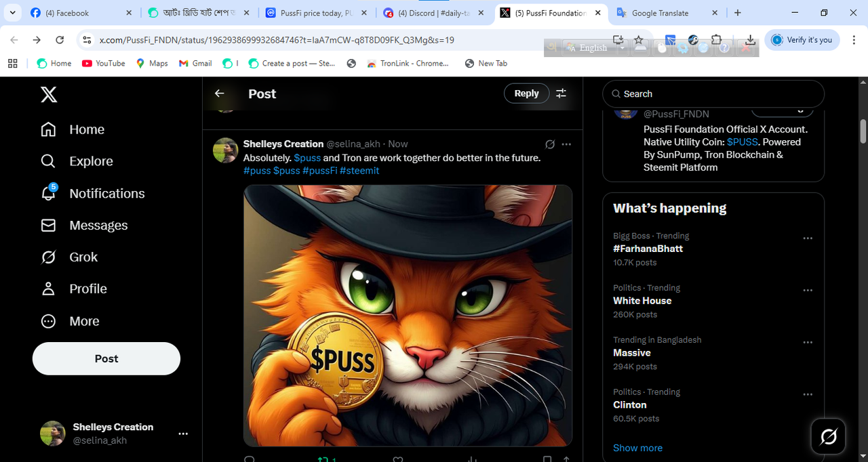Open floating Grok button at bottom right
Screen dimensions: 868x462
click(829, 437)
